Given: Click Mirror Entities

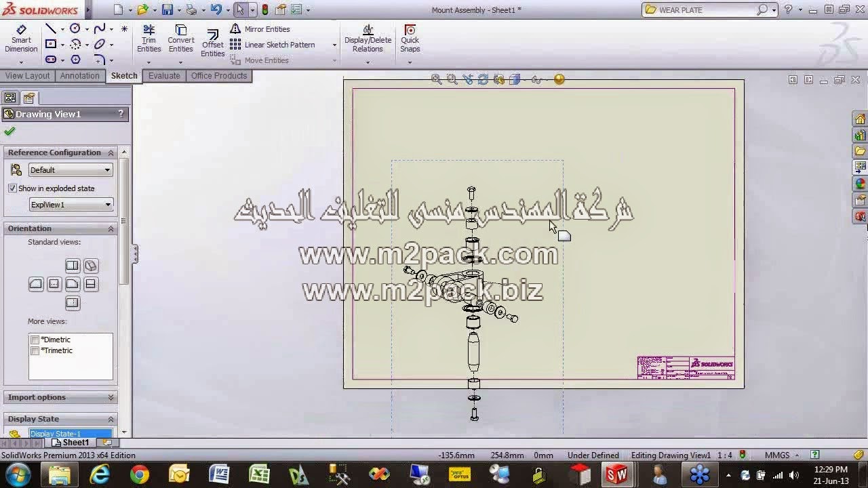Looking at the screenshot, I should coord(260,29).
